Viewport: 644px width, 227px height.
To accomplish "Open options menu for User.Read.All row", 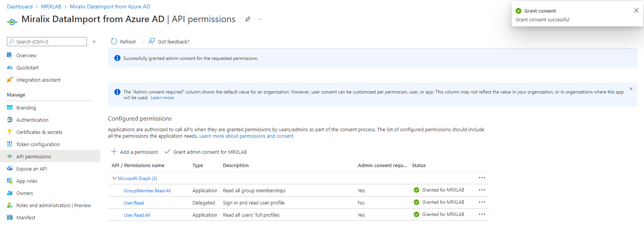I will 482,214.
